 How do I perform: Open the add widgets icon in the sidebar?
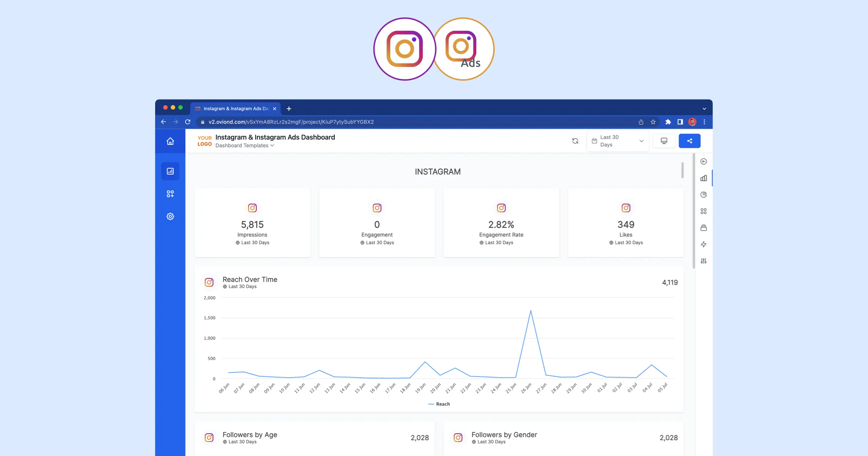coord(170,194)
